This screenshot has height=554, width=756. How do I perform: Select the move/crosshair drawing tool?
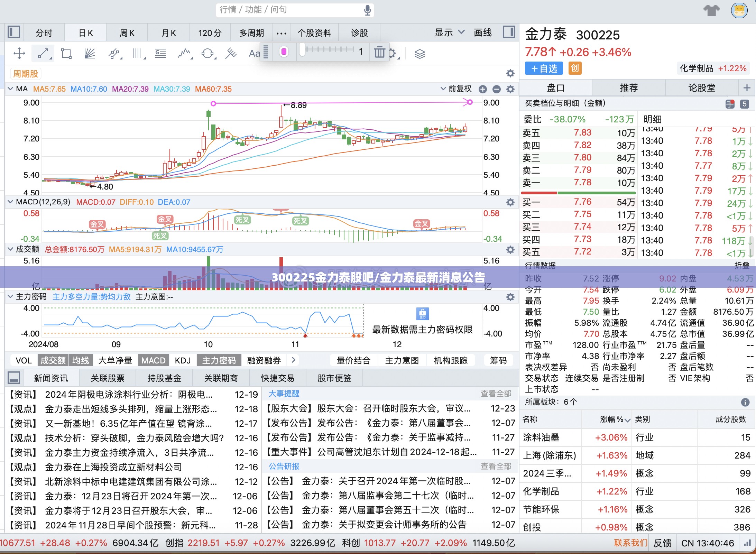click(x=19, y=53)
